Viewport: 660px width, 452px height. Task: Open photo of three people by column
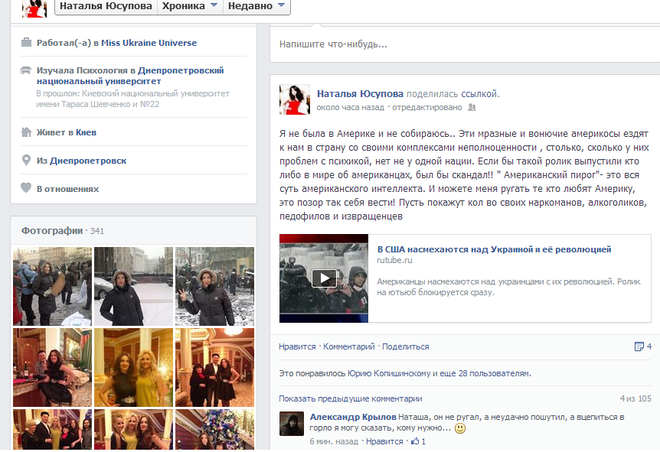pos(215,367)
